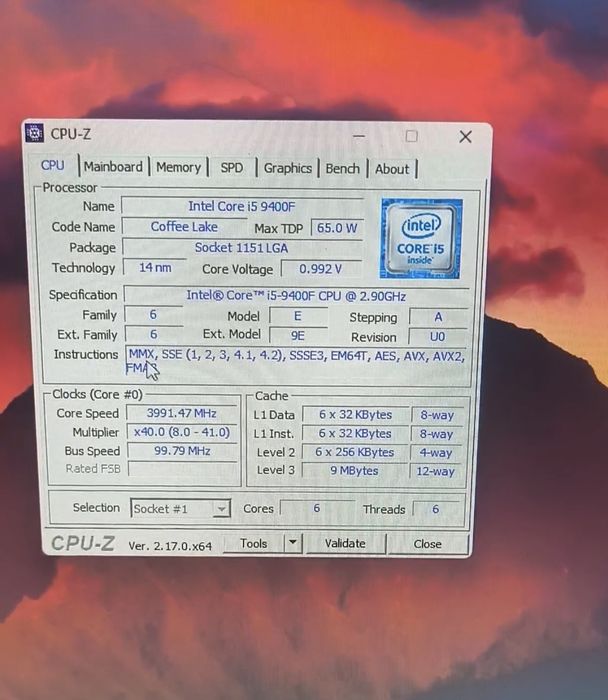Click the L1 Data value 6 x 32 KBytes

(x=355, y=415)
